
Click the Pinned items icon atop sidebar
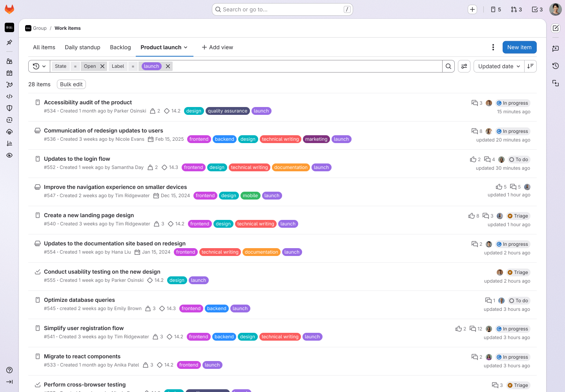(9, 42)
